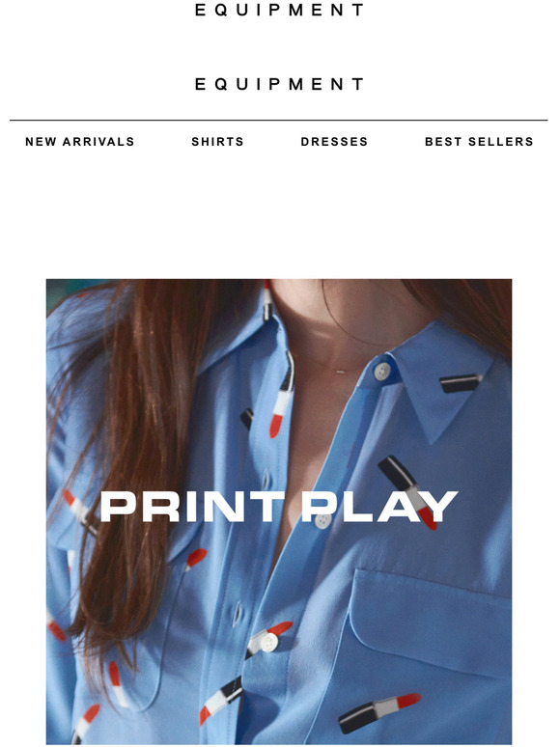The width and height of the screenshot is (560, 747).
Task: Click the lipstick print overlapping the letter Y
Action: click(x=408, y=493)
